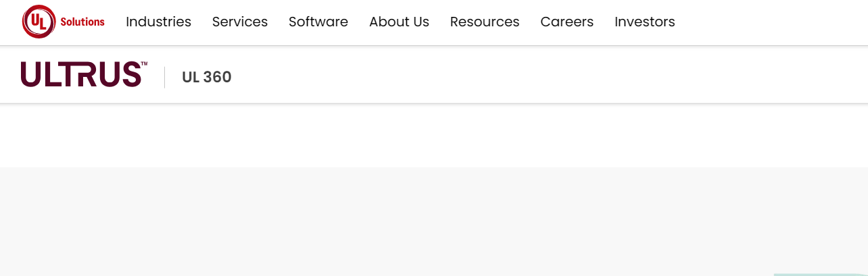868x276 pixels.
Task: Click the empty white band below ULTRUS header
Action: (x=433, y=135)
